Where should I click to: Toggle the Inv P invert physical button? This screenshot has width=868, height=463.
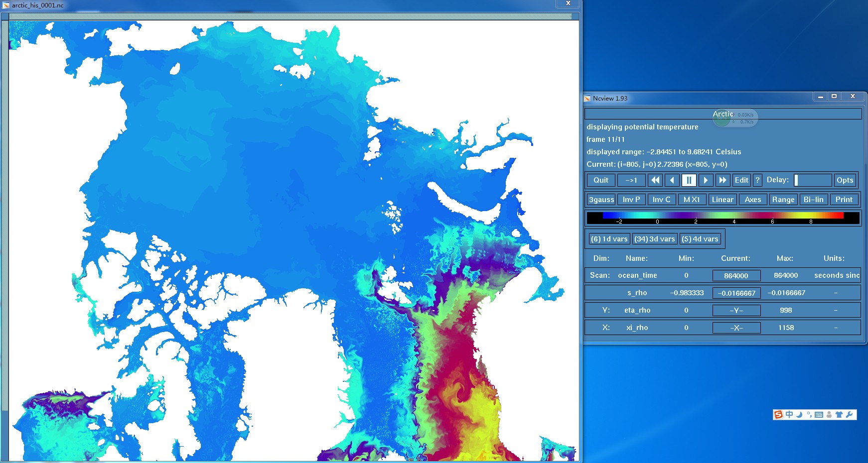[631, 200]
